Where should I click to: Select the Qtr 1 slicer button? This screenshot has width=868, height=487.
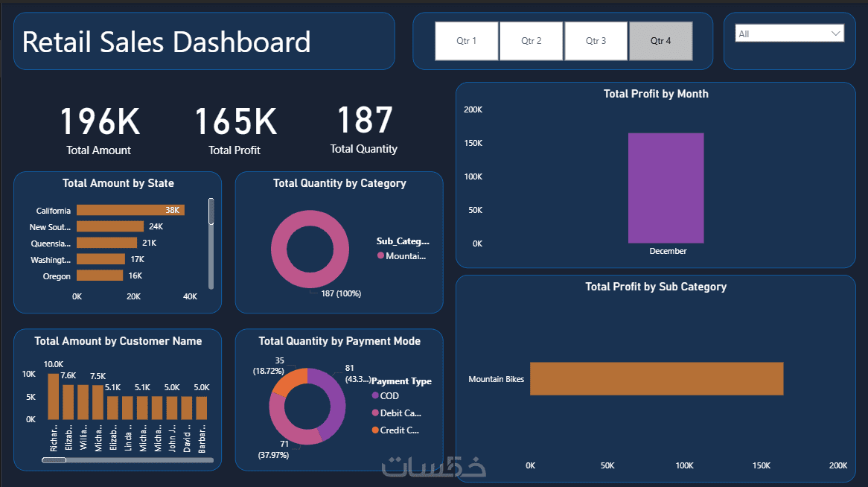point(467,41)
